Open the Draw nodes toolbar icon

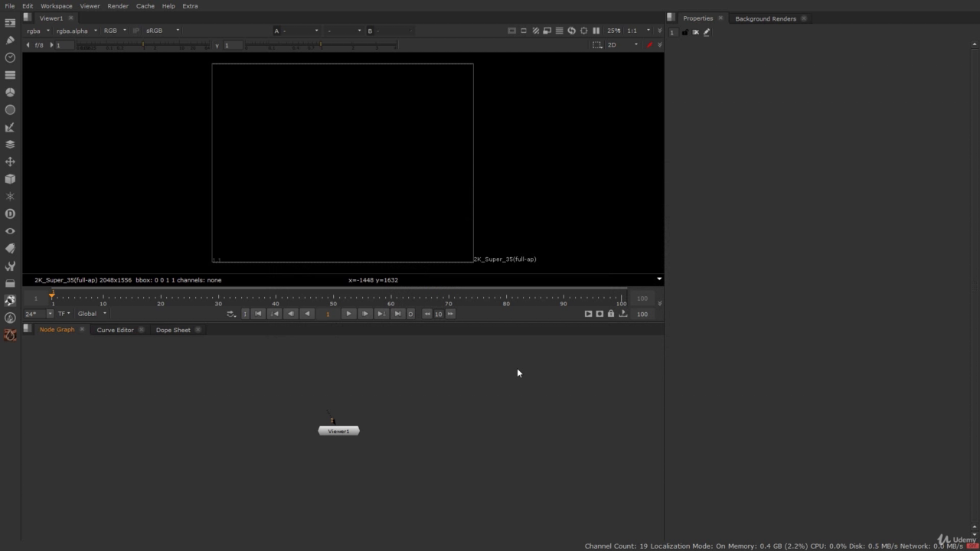[10, 40]
